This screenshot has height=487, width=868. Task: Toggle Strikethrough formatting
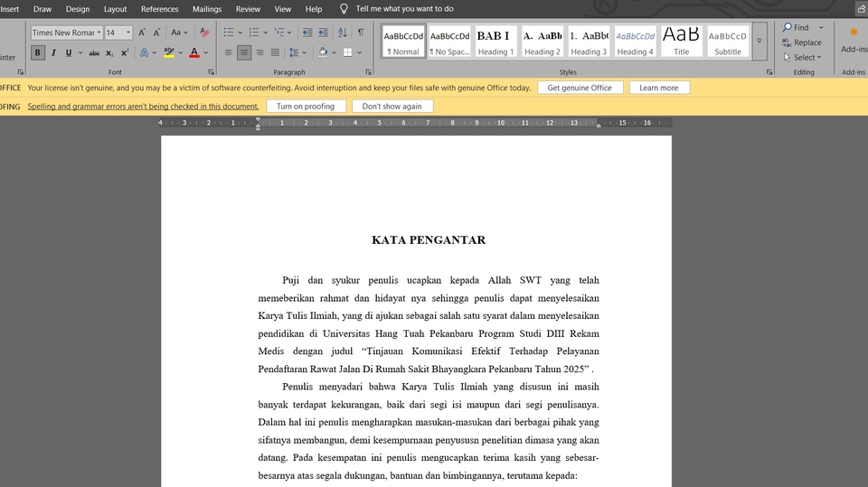94,52
